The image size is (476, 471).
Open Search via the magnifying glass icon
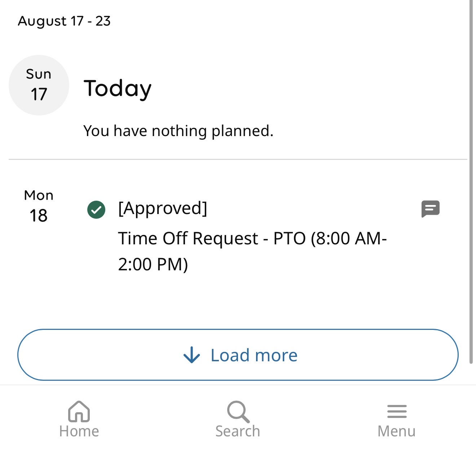[238, 411]
